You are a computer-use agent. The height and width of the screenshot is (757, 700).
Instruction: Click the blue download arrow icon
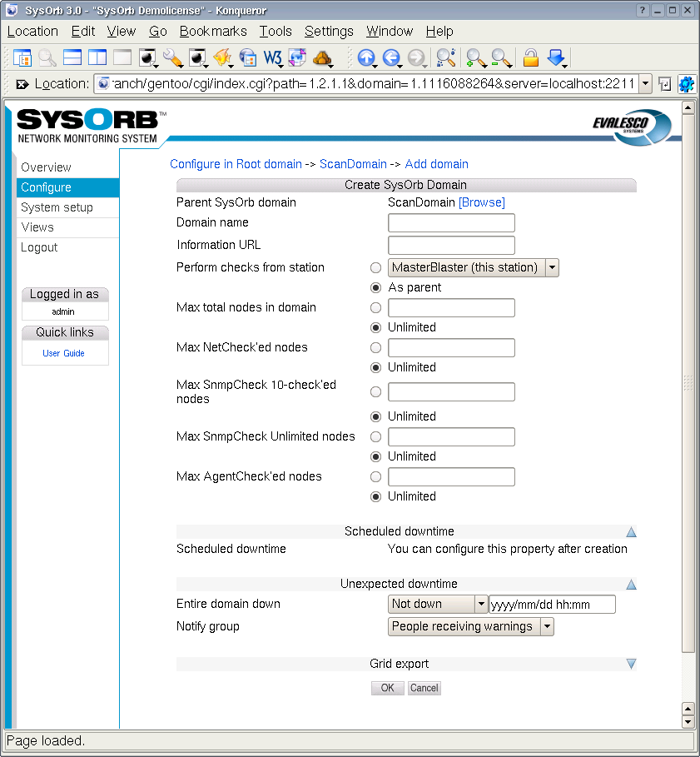tap(556, 58)
